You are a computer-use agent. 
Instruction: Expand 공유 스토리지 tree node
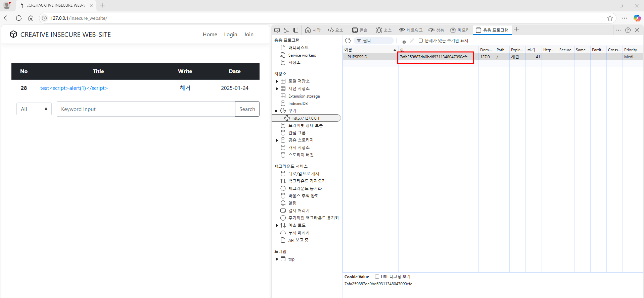click(277, 140)
